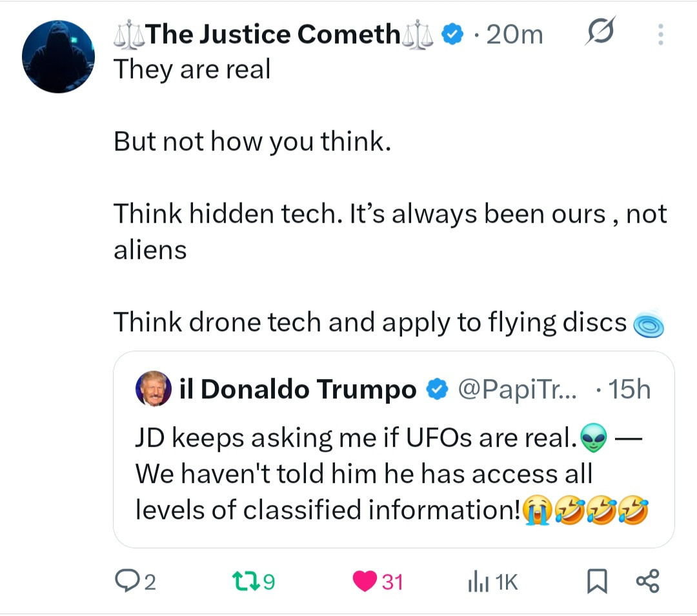Click the verified badge beside il Donaldo Trumpo
The image size is (697, 616).
click(x=437, y=389)
